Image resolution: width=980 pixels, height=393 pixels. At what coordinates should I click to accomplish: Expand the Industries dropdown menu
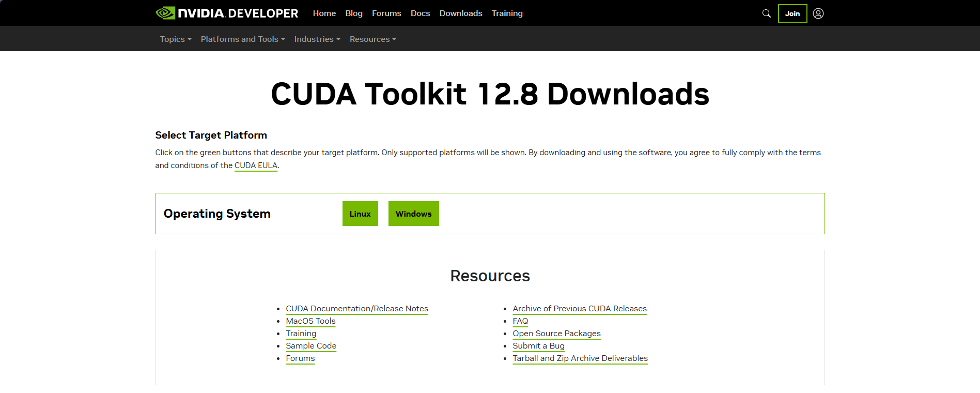(x=317, y=39)
